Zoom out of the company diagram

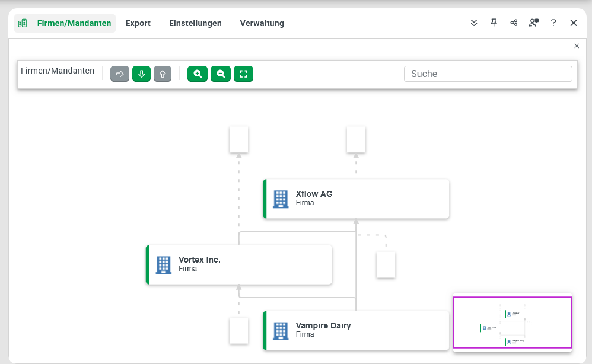(x=221, y=74)
